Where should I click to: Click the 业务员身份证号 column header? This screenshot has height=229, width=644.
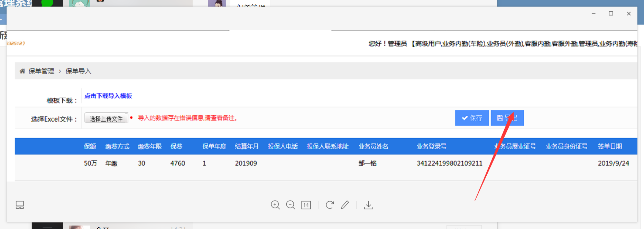[567, 146]
